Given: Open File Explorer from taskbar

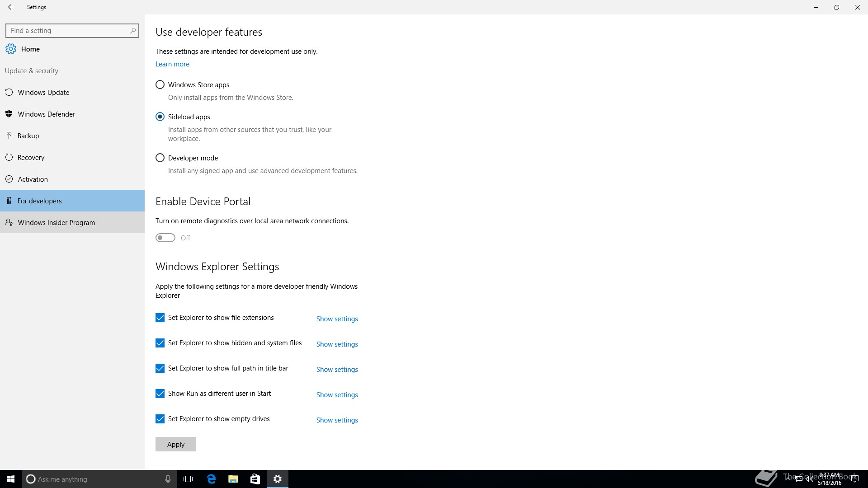Looking at the screenshot, I should pyautogui.click(x=233, y=479).
